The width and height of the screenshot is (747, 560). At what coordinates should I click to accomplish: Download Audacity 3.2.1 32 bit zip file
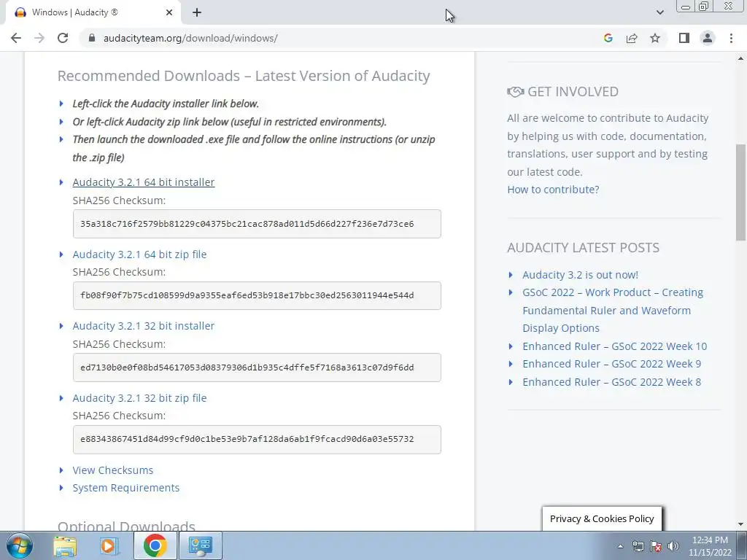point(139,398)
